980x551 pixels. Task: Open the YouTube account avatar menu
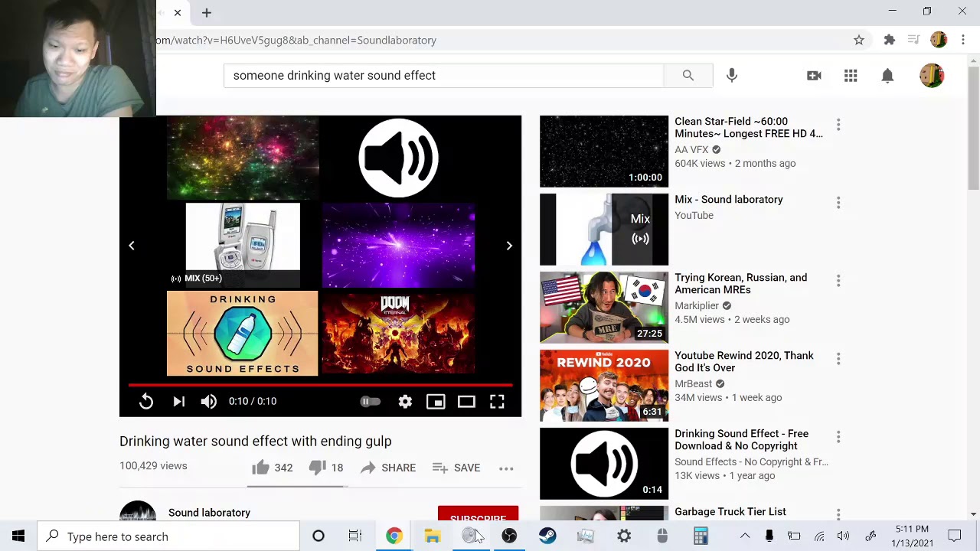(932, 76)
